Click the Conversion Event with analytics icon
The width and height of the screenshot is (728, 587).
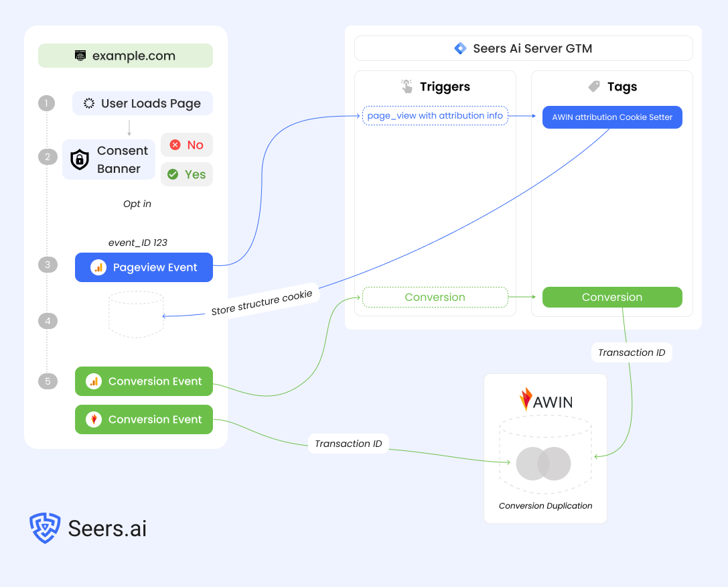point(144,381)
